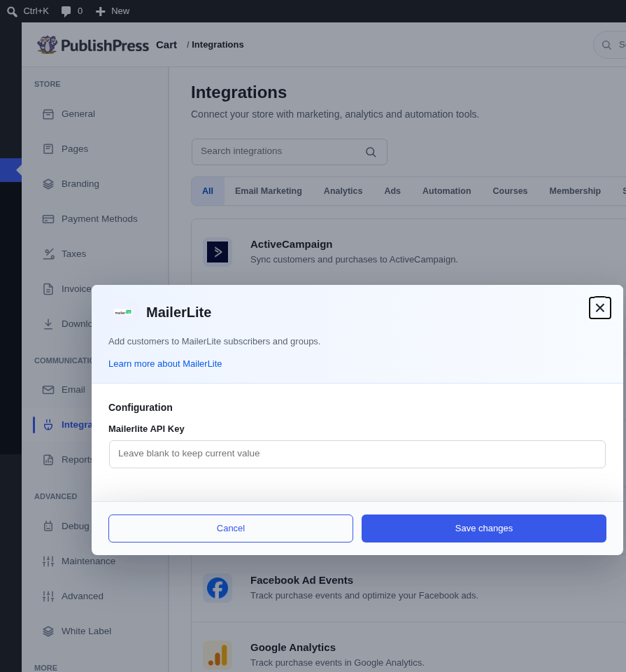The width and height of the screenshot is (626, 672).
Task: Click the magnifier icon in Search integrations field
Action: [x=371, y=152]
